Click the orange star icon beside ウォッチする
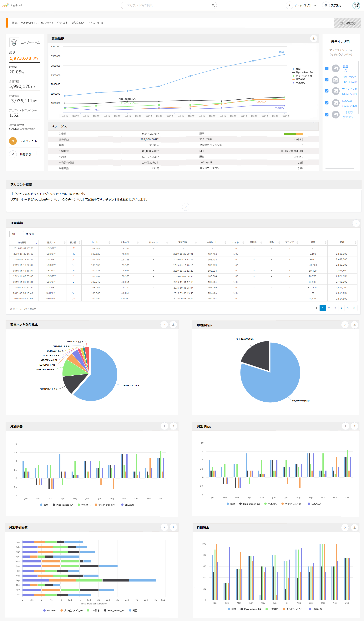The image size is (364, 621). click(x=13, y=141)
